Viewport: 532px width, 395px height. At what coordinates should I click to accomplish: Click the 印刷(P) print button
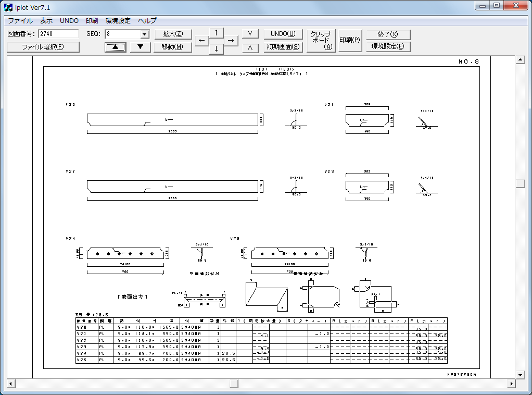(x=350, y=41)
